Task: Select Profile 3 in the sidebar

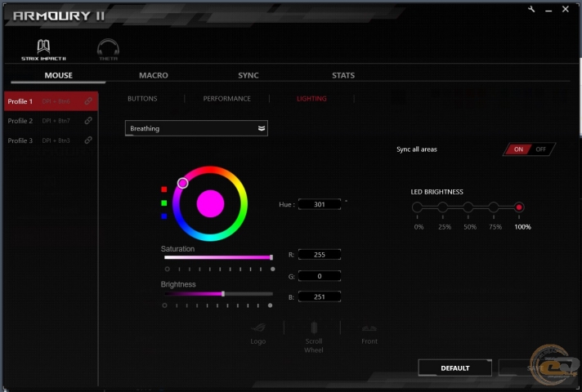Action: (51, 140)
